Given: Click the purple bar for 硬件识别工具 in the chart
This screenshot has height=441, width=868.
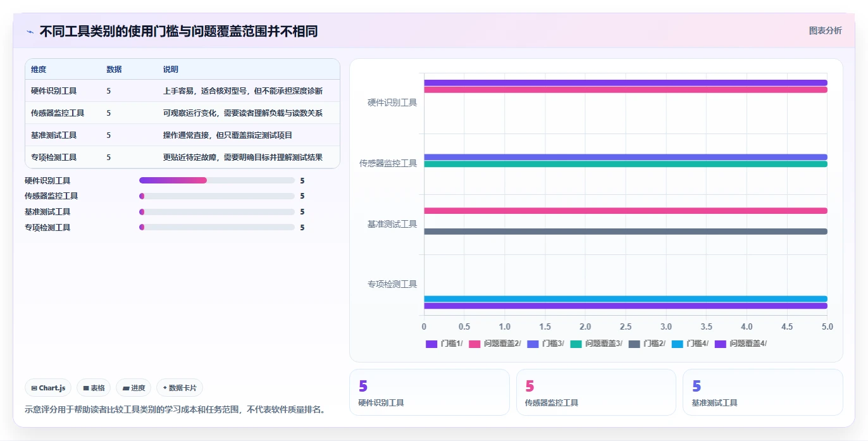Looking at the screenshot, I should (x=626, y=83).
